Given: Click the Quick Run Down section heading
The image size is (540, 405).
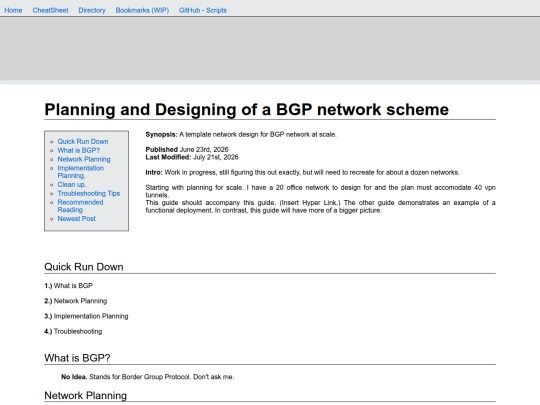Looking at the screenshot, I should point(84,267).
